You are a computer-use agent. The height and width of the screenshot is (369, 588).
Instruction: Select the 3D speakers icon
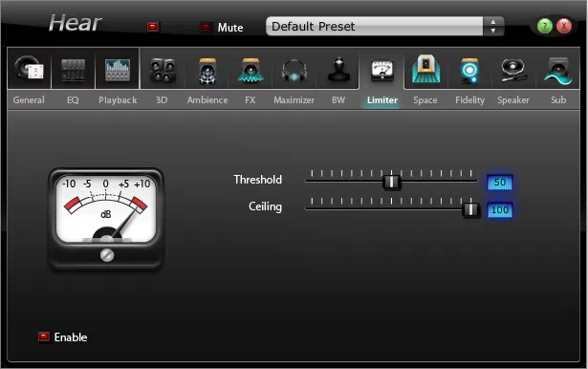163,70
